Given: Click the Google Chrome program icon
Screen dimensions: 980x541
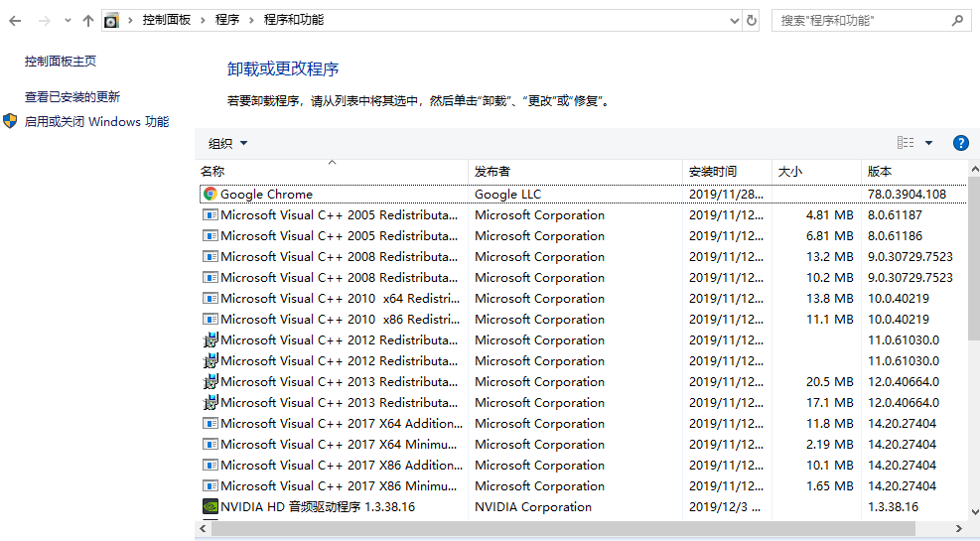Looking at the screenshot, I should click(x=210, y=195).
